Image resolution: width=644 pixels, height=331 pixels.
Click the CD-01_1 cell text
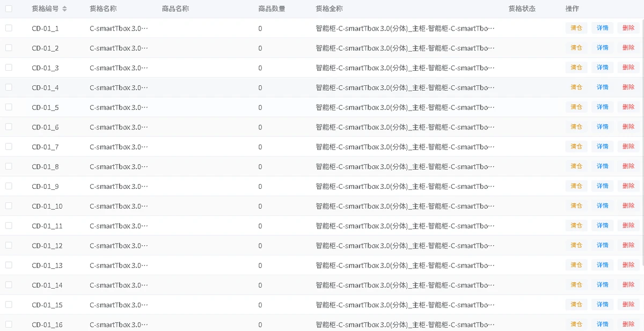(45, 28)
